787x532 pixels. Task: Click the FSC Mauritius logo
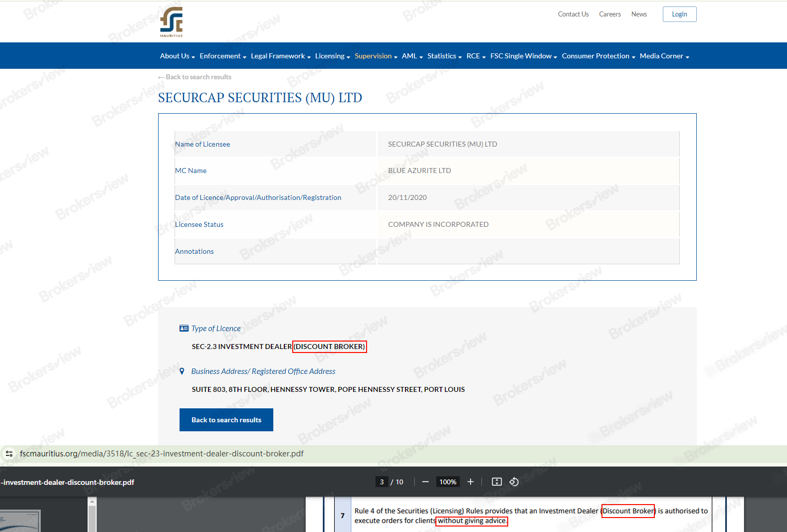pos(171,22)
